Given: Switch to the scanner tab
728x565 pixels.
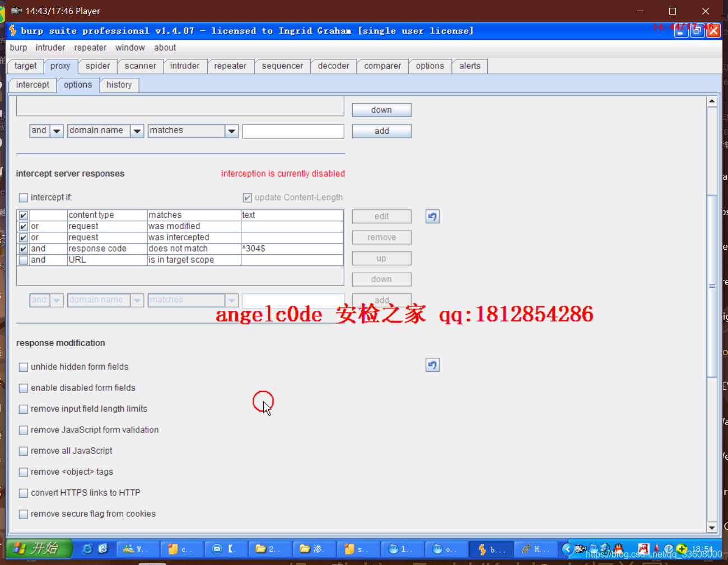Looking at the screenshot, I should tap(141, 66).
